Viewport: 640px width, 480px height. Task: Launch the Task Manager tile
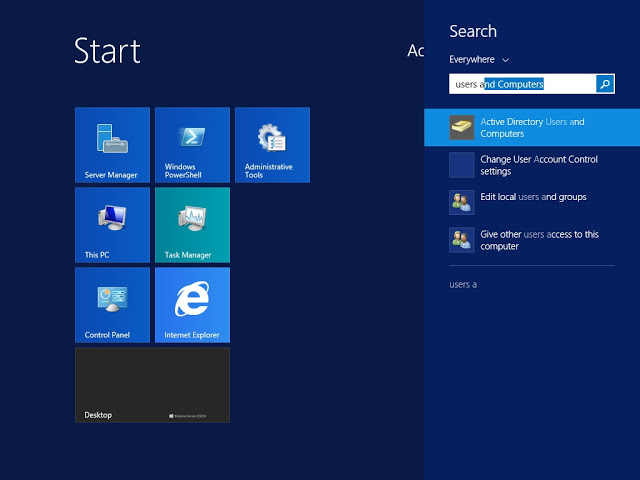point(192,225)
